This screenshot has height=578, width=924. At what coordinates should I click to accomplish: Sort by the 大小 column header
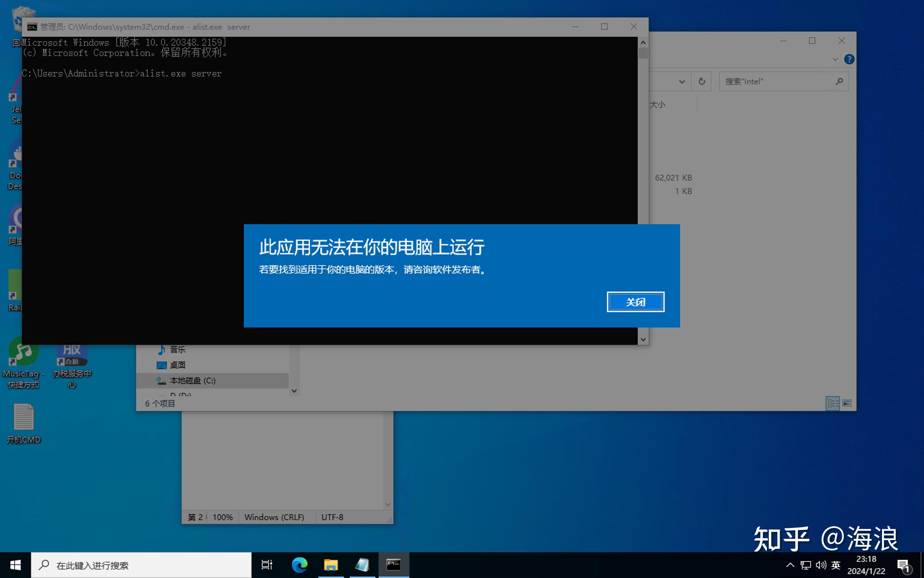(657, 105)
